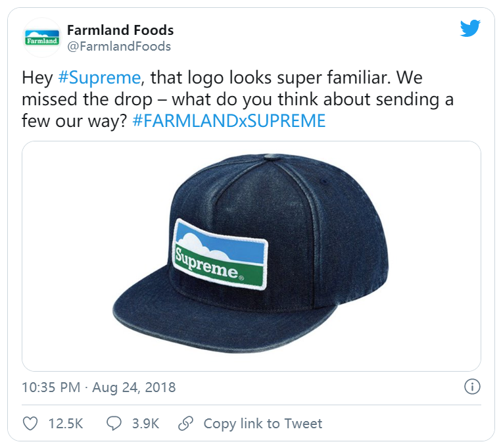Viewport: 501px width, 448px height.
Task: Click the tweet body text
Action: [x=238, y=99]
